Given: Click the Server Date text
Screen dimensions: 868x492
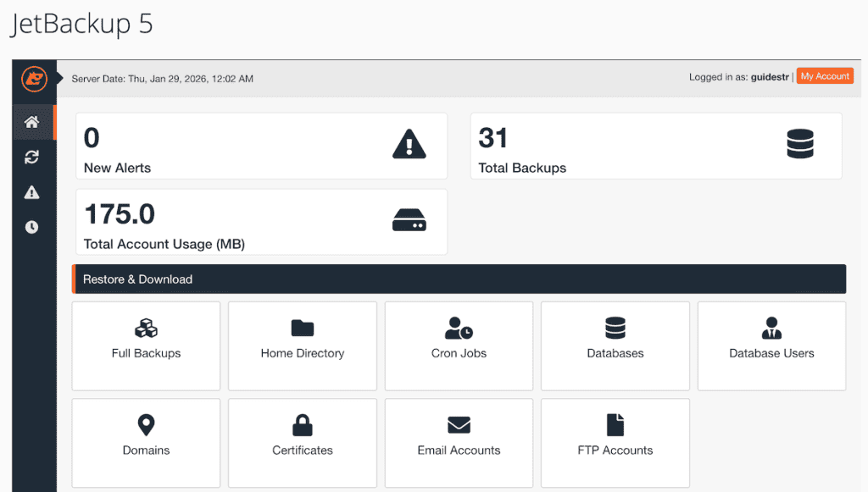Looking at the screenshot, I should coord(162,79).
